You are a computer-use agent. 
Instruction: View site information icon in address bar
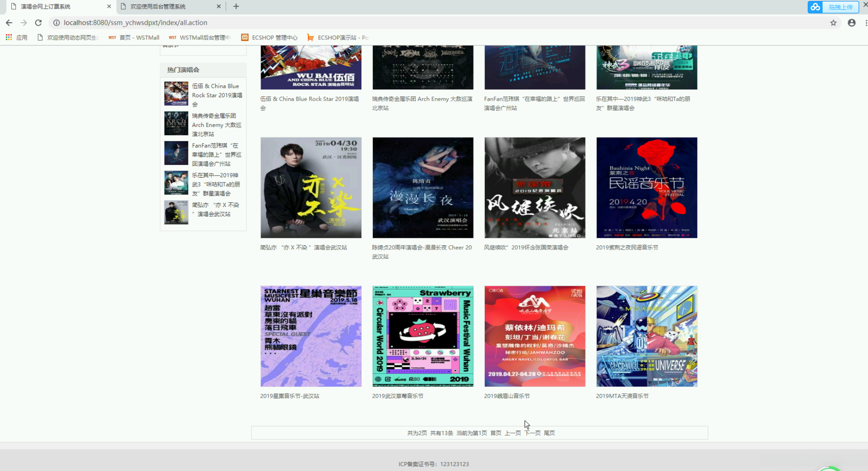pos(56,23)
